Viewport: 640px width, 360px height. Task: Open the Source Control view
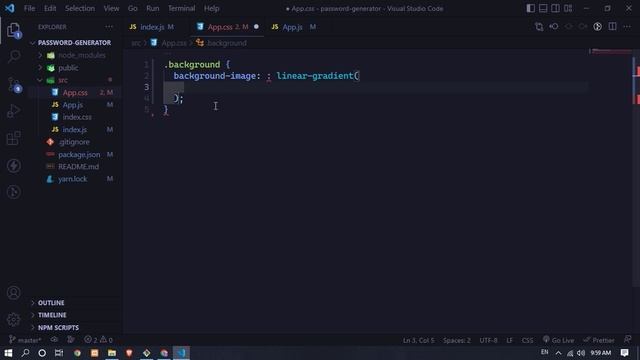13,84
